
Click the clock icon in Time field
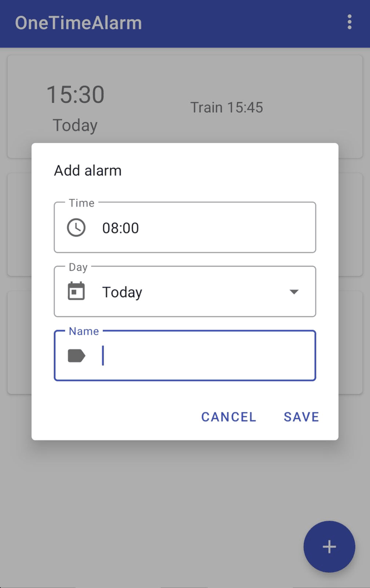76,227
